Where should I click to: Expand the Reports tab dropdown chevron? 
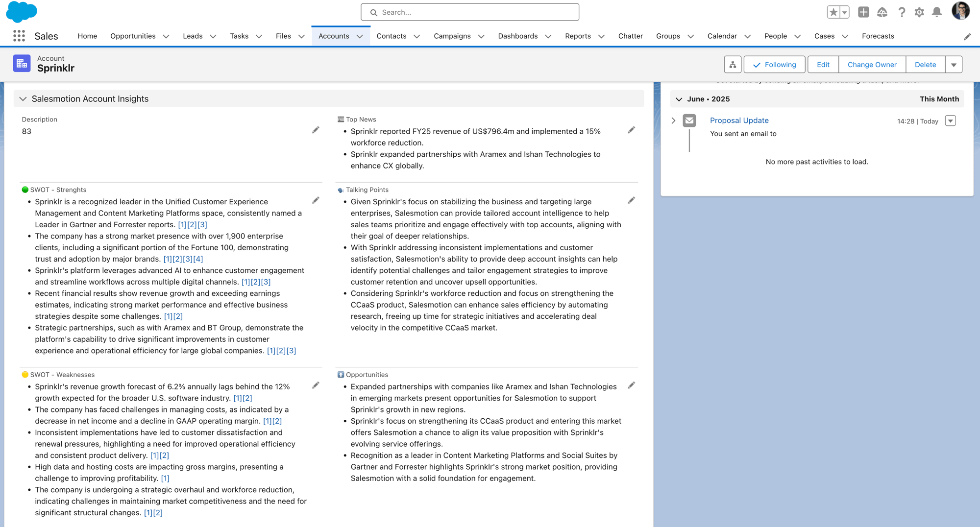601,36
